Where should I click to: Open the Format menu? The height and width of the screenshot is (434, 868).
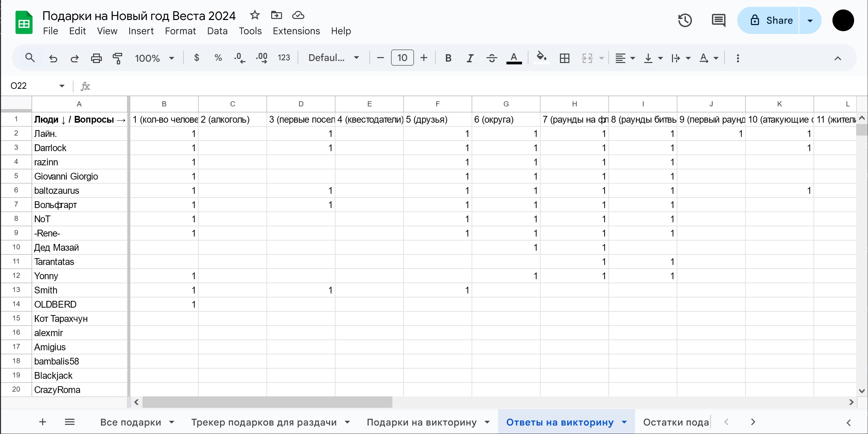tap(180, 31)
